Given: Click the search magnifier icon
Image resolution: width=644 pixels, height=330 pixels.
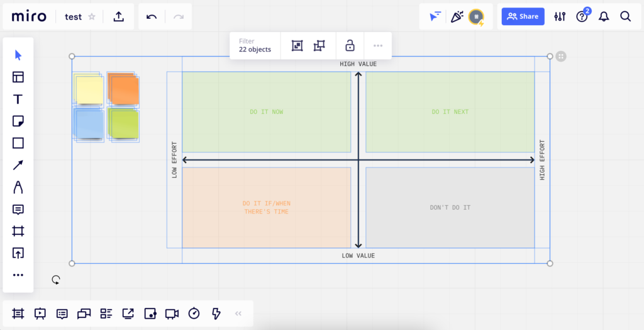Looking at the screenshot, I should 626,16.
